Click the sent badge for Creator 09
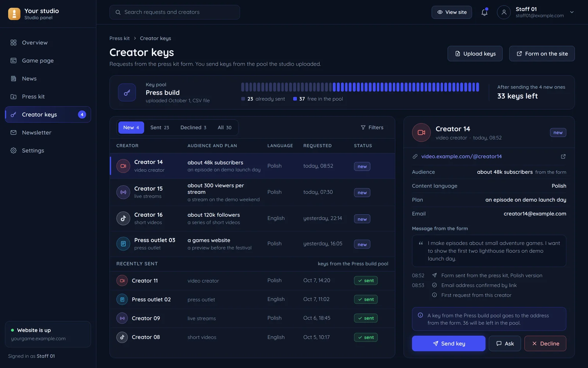588x368 pixels. click(366, 318)
